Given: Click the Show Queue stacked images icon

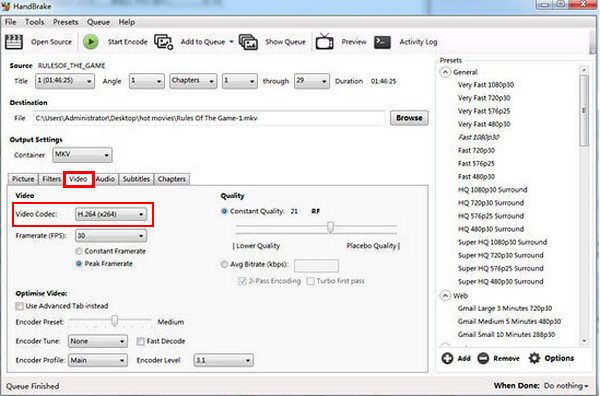Looking at the screenshot, I should 248,42.
